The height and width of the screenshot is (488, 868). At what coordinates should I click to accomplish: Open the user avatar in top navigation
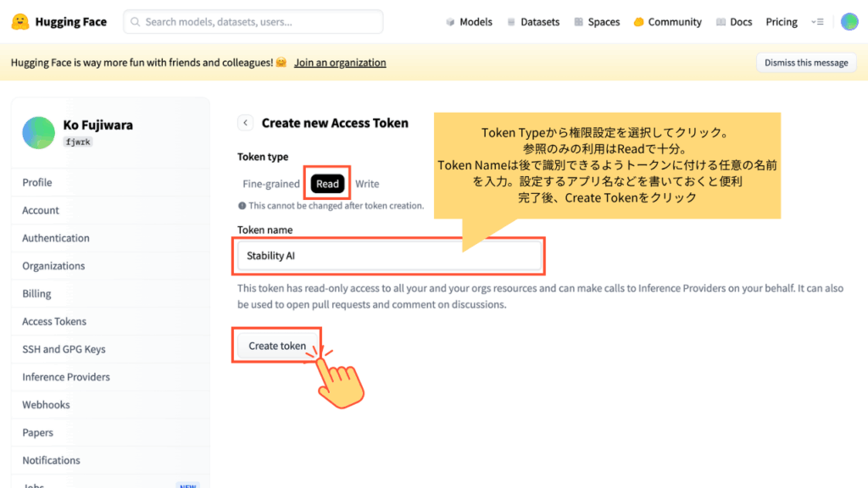point(849,22)
